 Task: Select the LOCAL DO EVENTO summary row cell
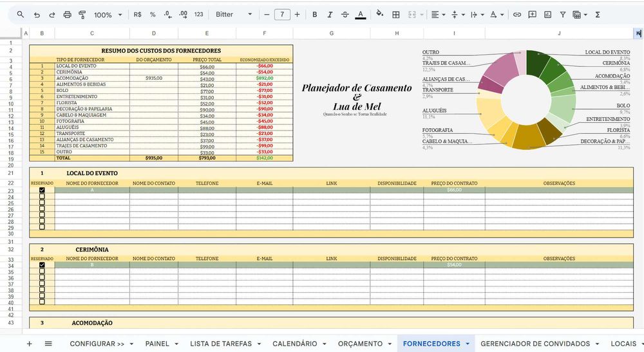(92, 66)
